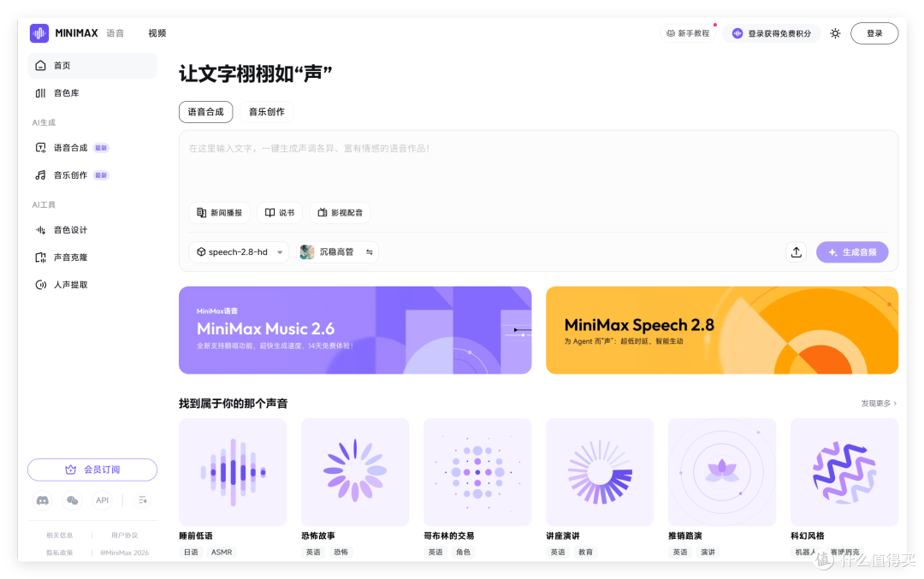This screenshot has height=579, width=924.
Task: Click the swap icon next to 沉稳高管
Action: (x=370, y=252)
